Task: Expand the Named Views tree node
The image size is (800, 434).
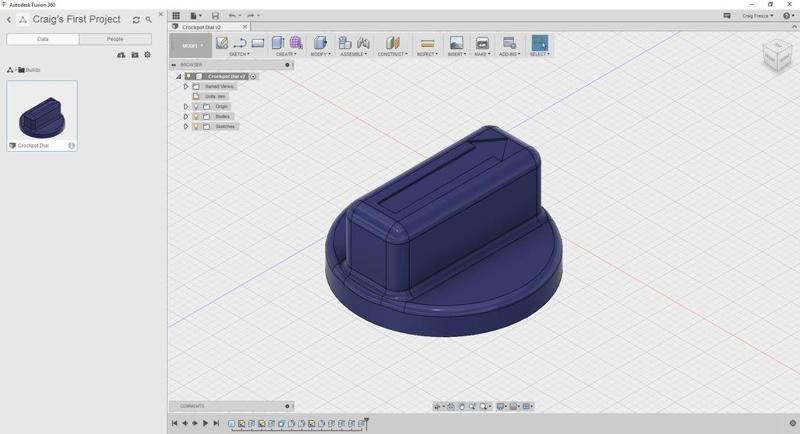Action: (x=186, y=86)
